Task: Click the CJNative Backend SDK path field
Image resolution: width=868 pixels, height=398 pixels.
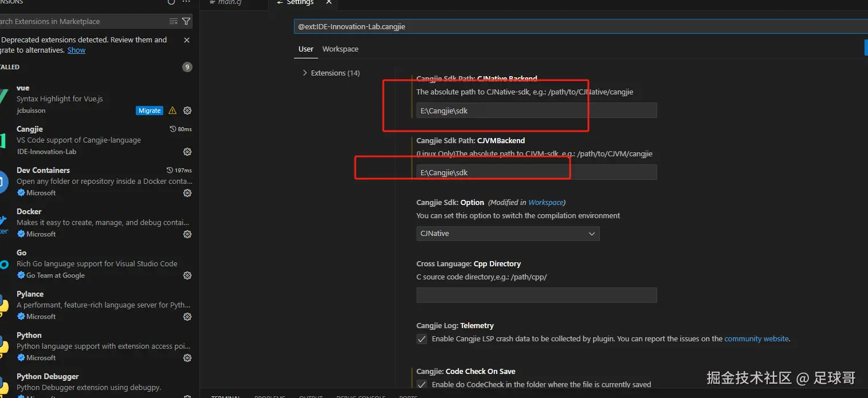Action: tap(536, 111)
